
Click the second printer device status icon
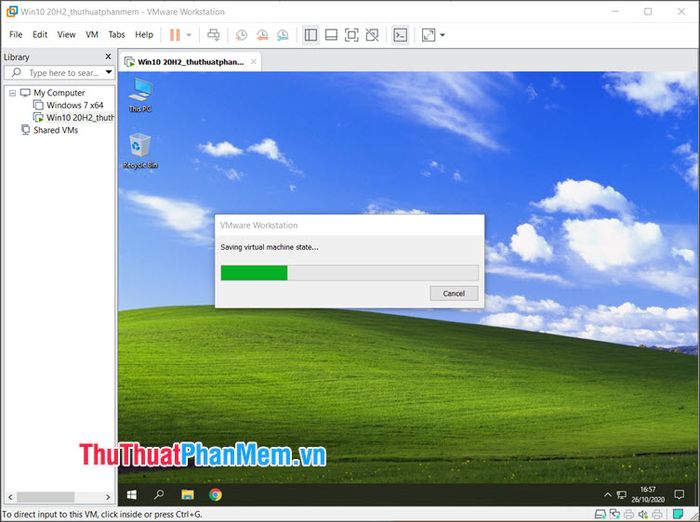(658, 514)
